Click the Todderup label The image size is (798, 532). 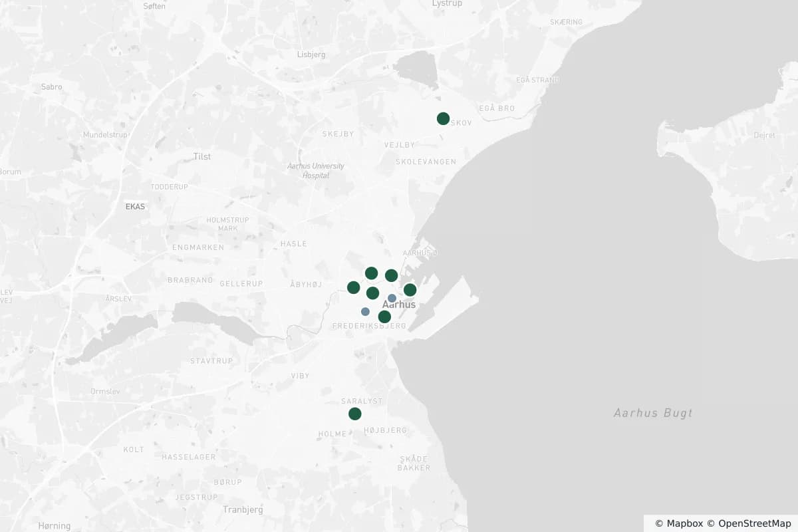click(170, 187)
